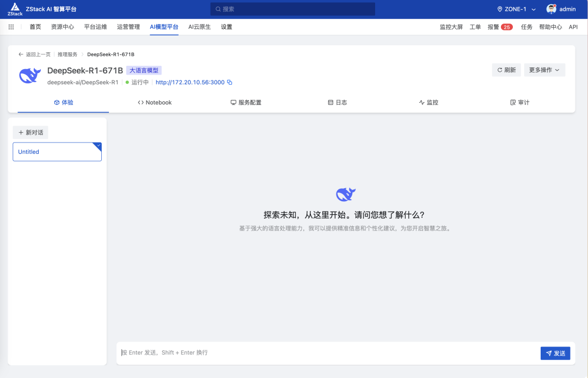Viewport: 588px width, 378px height.
Task: Click the alarm count badge 25
Action: pyautogui.click(x=507, y=27)
